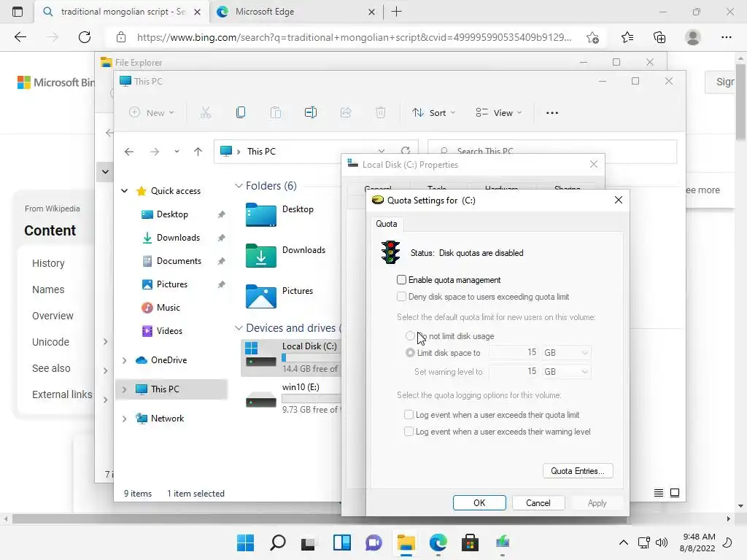This screenshot has height=560, width=747.
Task: Click the Copy icon in This PC toolbar
Action: pos(241,113)
